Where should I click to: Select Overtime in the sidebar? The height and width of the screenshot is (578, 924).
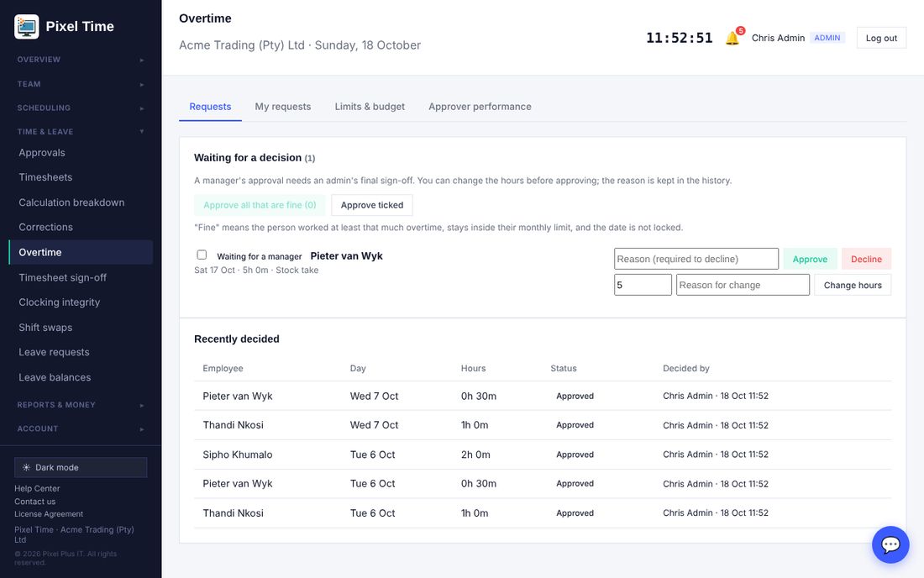point(81,252)
